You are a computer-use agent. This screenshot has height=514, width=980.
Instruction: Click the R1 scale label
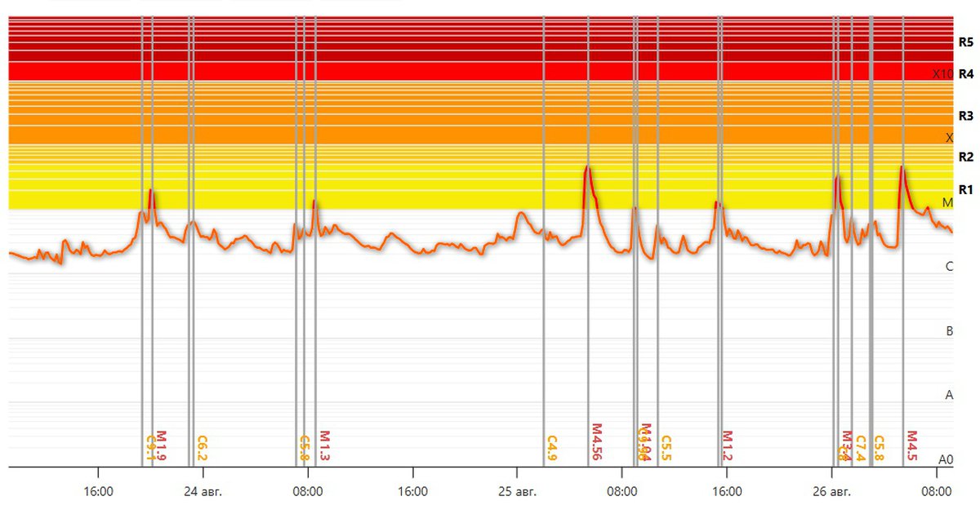click(x=966, y=189)
